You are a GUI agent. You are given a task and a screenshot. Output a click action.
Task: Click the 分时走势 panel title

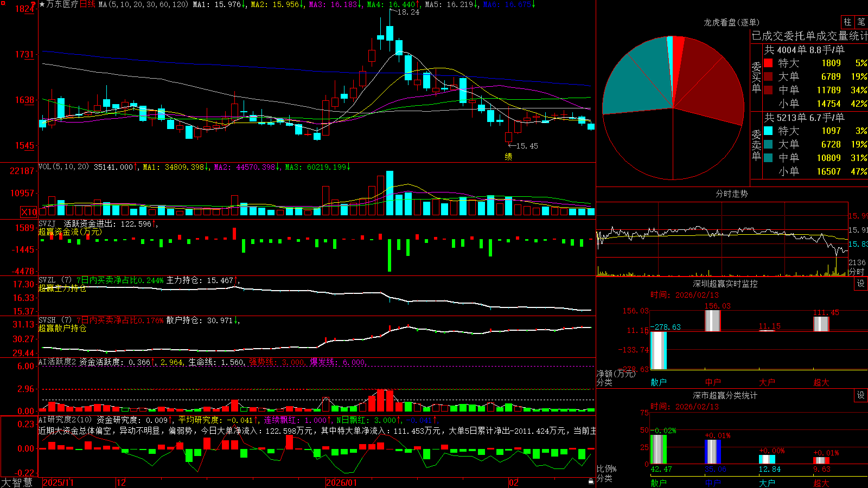pos(731,194)
